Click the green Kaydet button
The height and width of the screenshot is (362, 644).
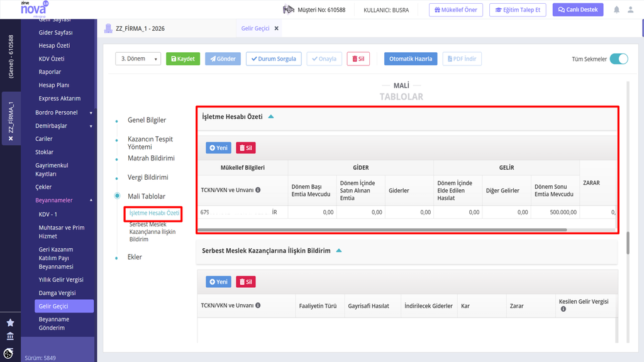(183, 58)
